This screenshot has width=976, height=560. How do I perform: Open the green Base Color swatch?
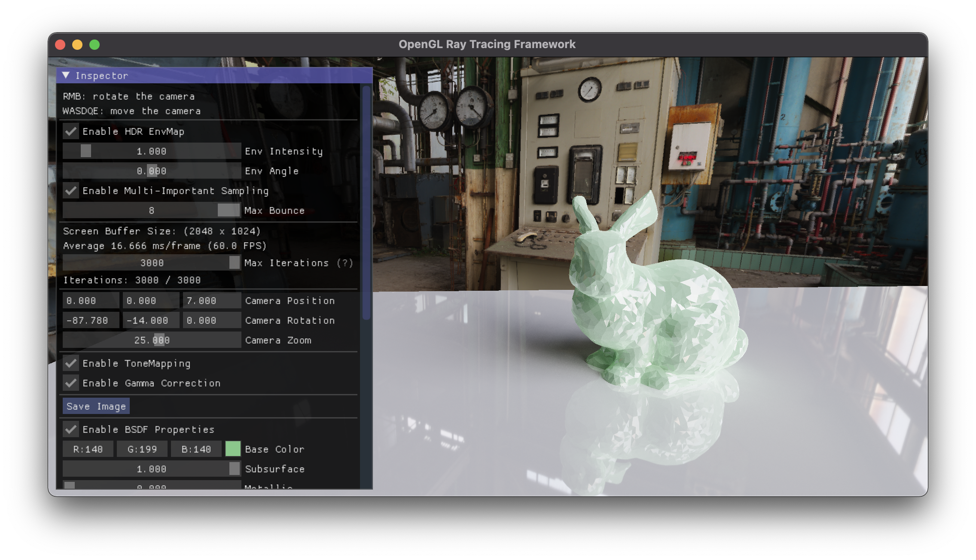click(x=233, y=449)
